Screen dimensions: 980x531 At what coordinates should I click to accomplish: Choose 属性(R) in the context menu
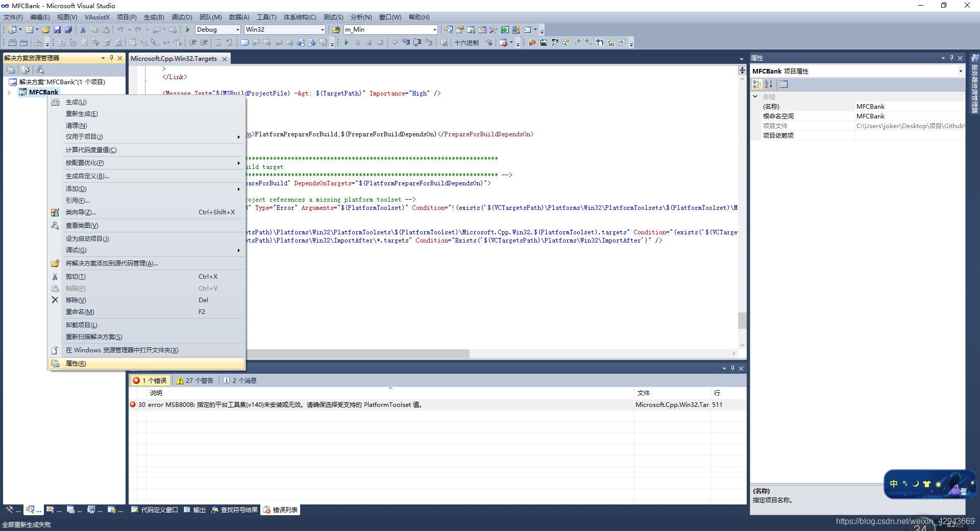coord(146,364)
